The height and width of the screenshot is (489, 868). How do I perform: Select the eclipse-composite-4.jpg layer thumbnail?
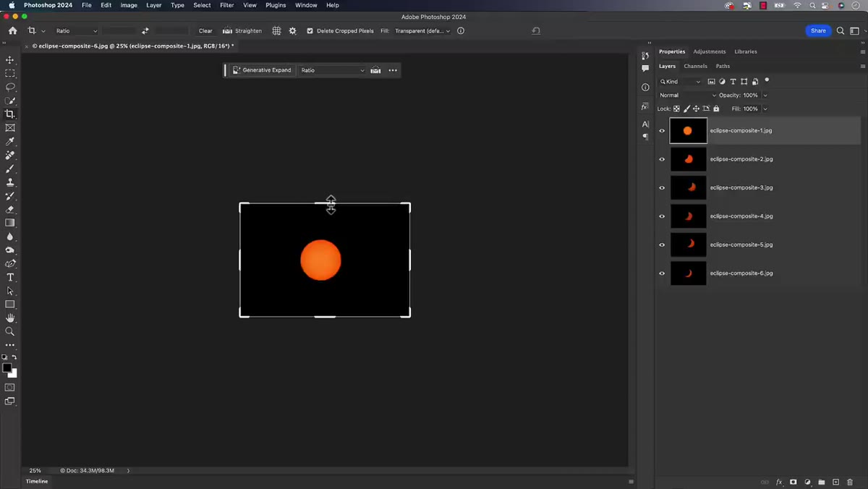tap(688, 216)
